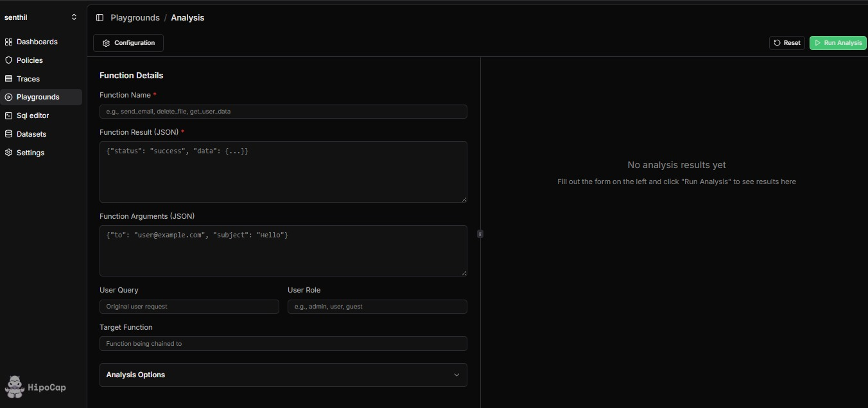Click the Reset button

787,43
